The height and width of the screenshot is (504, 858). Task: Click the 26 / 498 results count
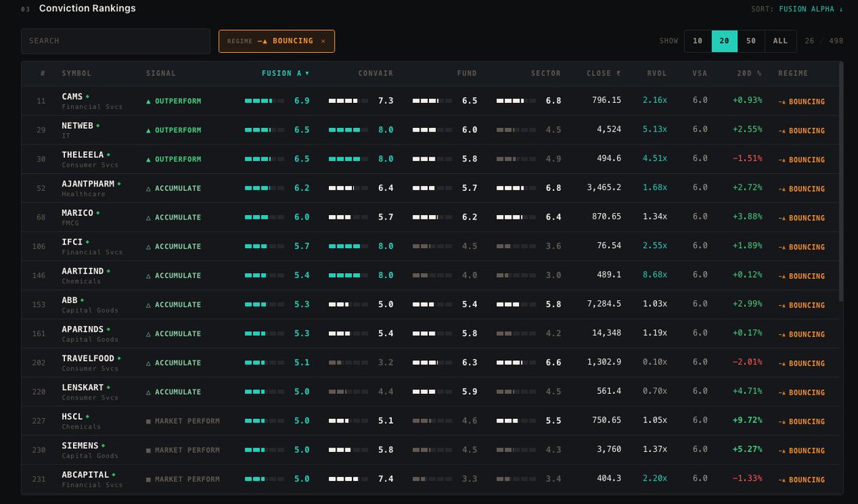824,41
